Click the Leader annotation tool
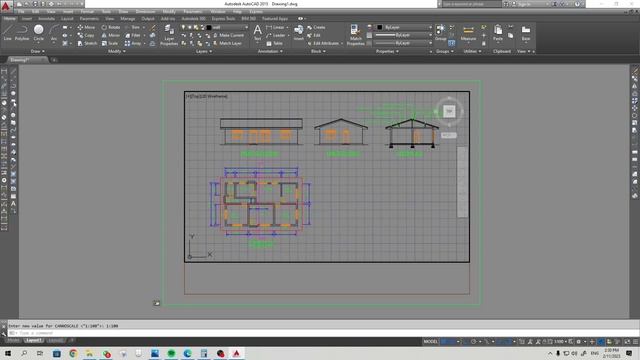The width and height of the screenshot is (640, 360). point(275,36)
